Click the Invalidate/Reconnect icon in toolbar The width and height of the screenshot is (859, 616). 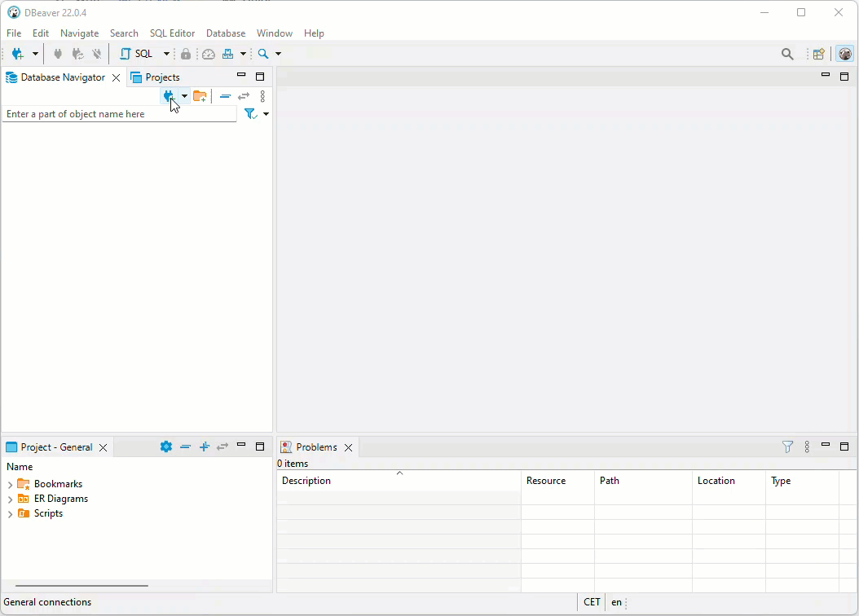(77, 54)
